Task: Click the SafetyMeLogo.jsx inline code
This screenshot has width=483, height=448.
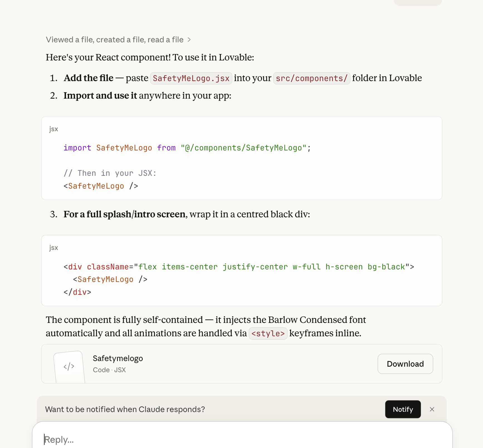Action: pos(191,78)
